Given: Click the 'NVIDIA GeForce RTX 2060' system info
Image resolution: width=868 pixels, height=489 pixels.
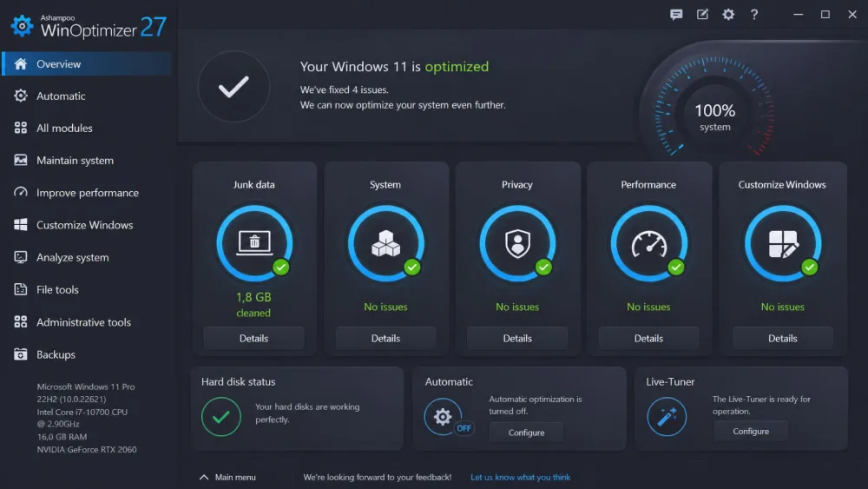Looking at the screenshot, I should pyautogui.click(x=87, y=450).
